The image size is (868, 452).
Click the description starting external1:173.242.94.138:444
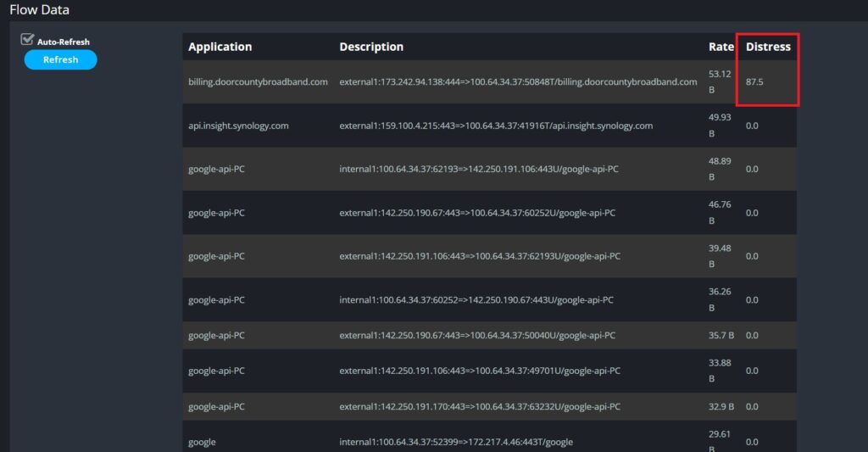tap(518, 82)
